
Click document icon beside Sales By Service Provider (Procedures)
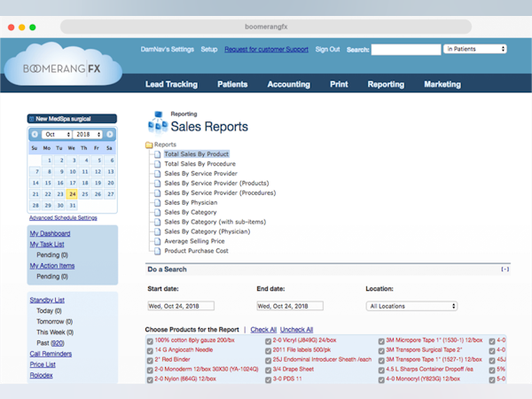[158, 193]
